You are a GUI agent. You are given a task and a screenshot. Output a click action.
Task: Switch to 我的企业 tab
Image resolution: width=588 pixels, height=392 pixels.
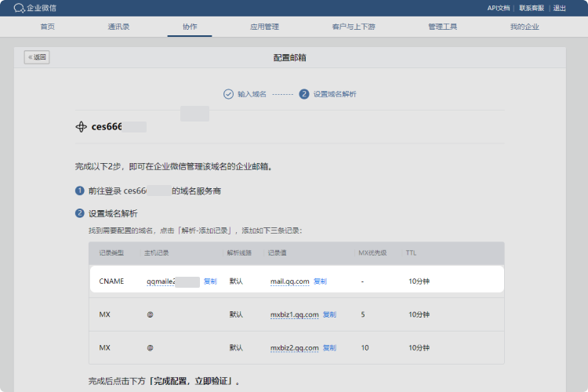[x=524, y=27]
